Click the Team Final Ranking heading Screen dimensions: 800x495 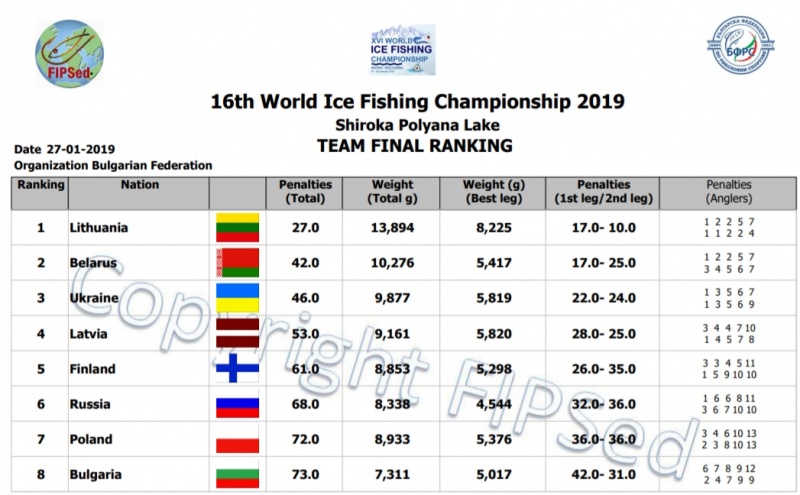coord(414,145)
